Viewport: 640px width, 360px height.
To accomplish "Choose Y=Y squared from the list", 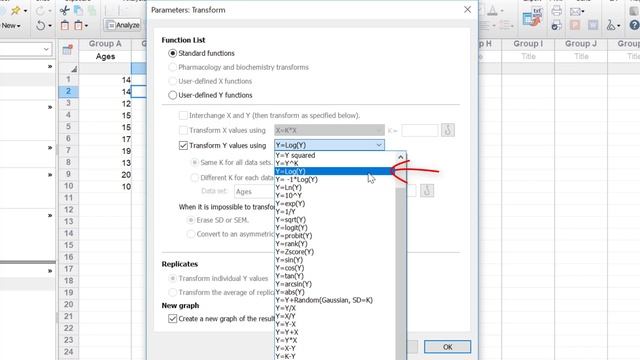I will click(x=335, y=155).
